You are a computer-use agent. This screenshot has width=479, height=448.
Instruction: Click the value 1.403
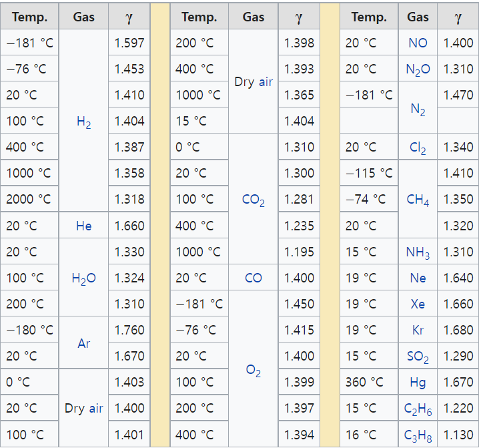[x=129, y=382]
